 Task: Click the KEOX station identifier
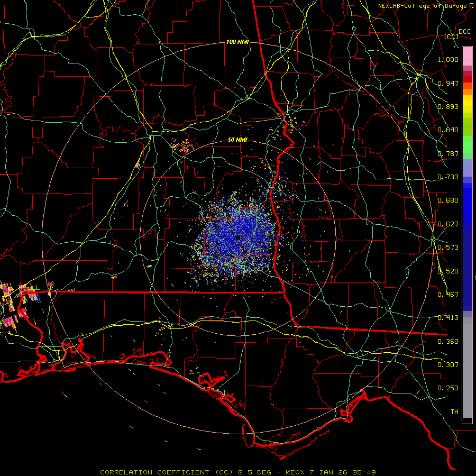(x=295, y=472)
